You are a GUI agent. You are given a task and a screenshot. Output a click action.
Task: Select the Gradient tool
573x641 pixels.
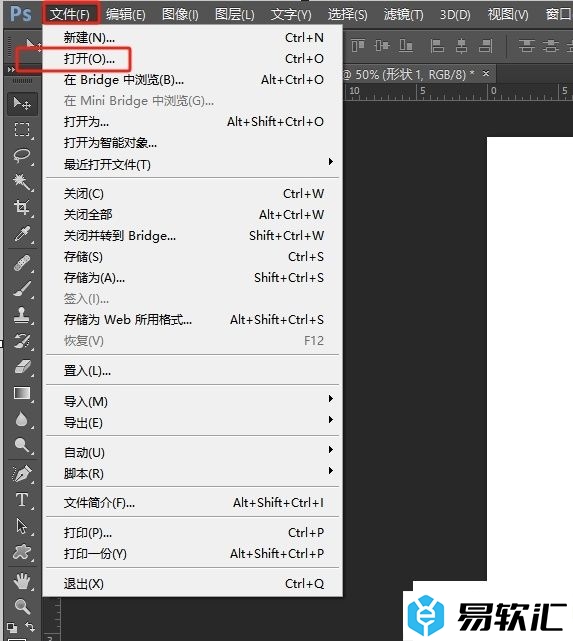tap(22, 393)
